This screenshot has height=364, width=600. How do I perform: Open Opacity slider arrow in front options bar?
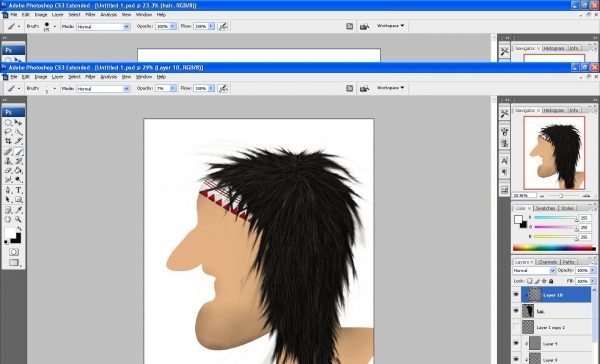tap(173, 88)
